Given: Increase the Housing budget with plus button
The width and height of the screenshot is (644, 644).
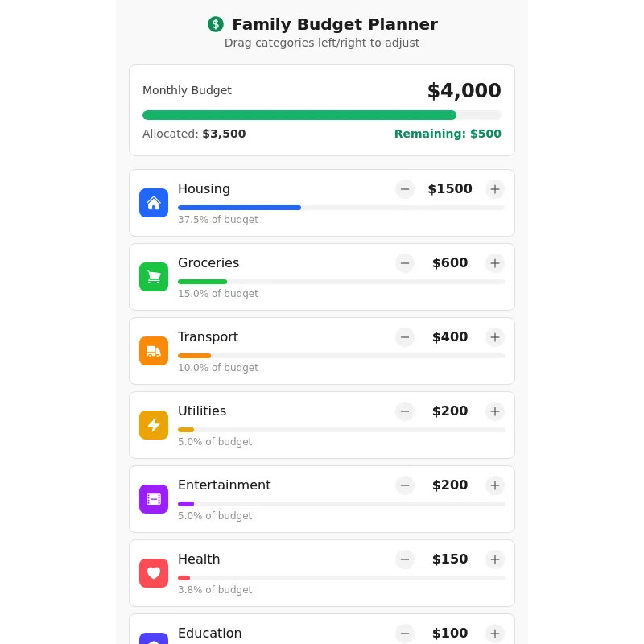Looking at the screenshot, I should coord(495,189).
